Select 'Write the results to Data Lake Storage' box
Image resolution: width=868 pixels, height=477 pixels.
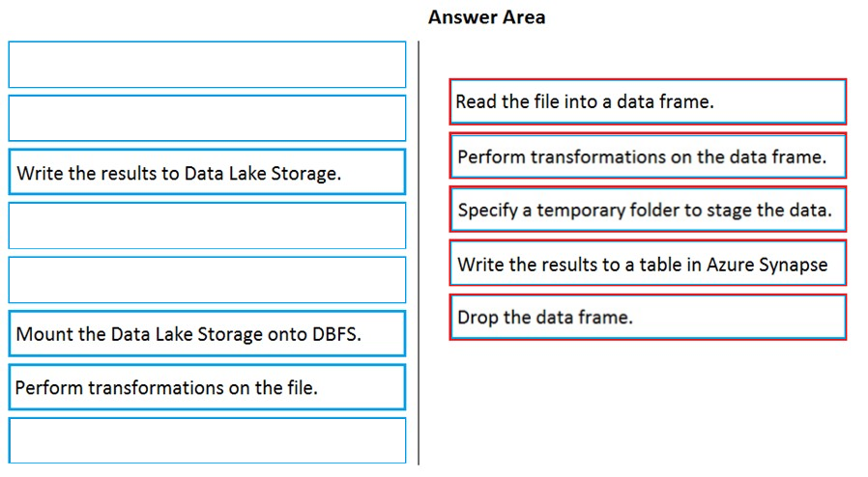(207, 172)
